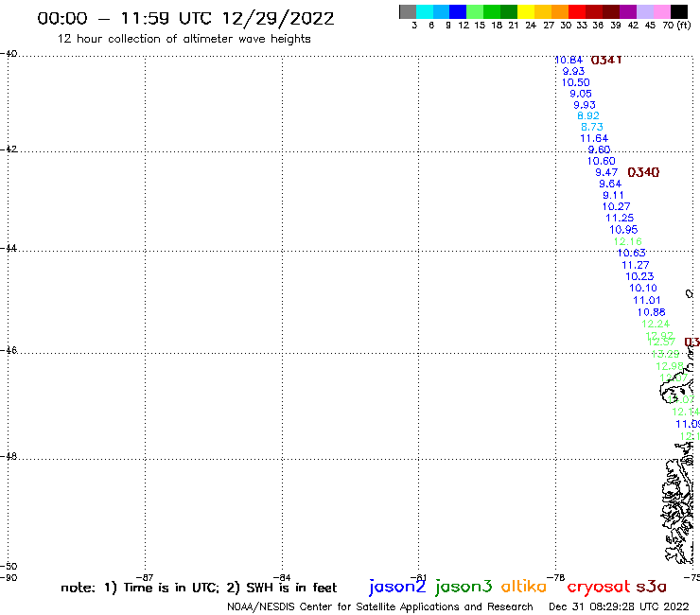Click the time marker 0340
700x615 pixels.
tap(643, 172)
